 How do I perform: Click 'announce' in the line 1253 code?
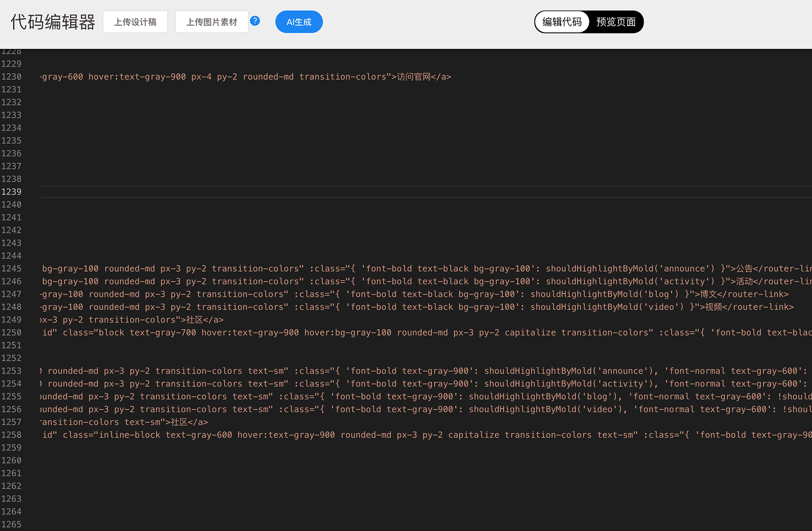click(x=623, y=371)
